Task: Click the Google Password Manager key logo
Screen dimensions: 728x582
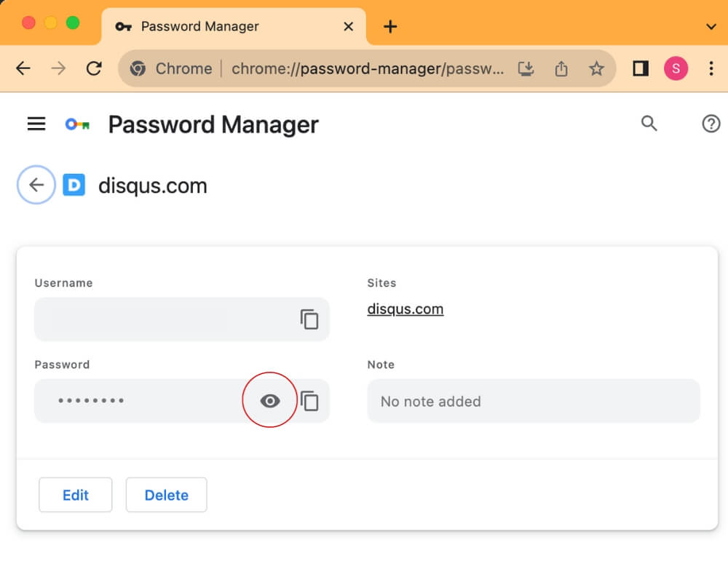Action: (77, 124)
